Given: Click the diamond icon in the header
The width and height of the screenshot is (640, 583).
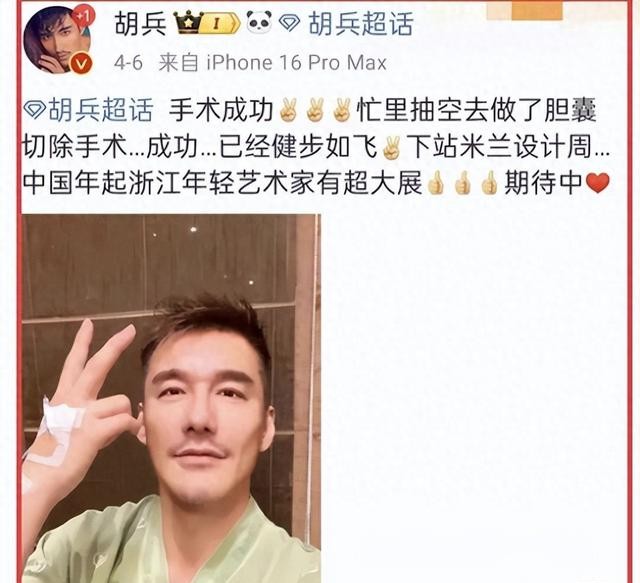Looking at the screenshot, I should point(290,24).
